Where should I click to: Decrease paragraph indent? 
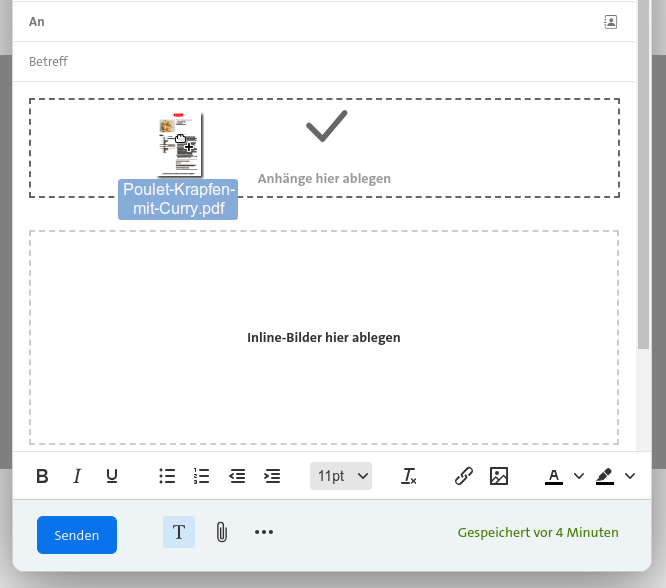tap(237, 476)
